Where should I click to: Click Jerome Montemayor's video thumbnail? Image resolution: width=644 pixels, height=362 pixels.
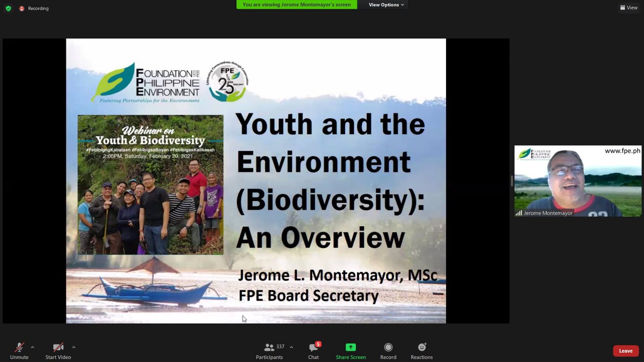point(578,180)
